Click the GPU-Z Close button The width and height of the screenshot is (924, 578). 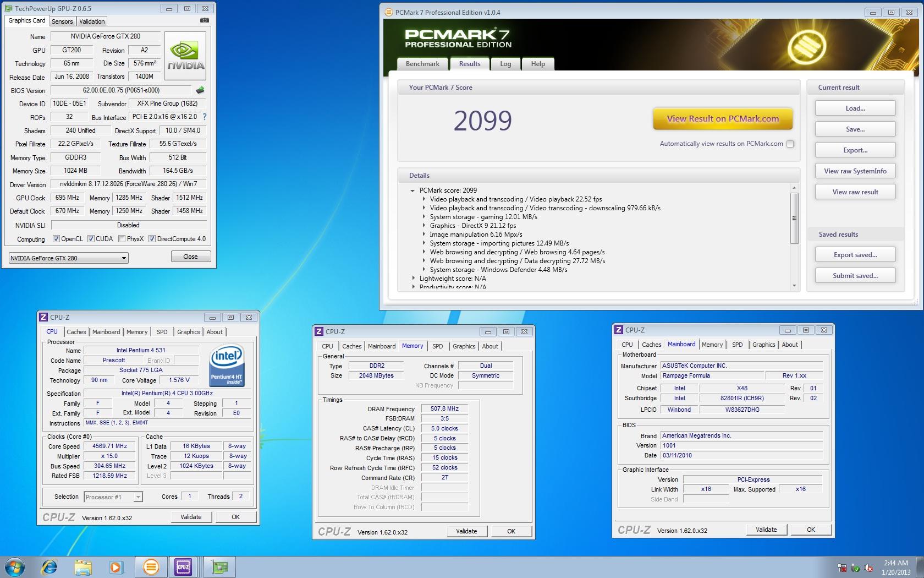pyautogui.click(x=190, y=257)
